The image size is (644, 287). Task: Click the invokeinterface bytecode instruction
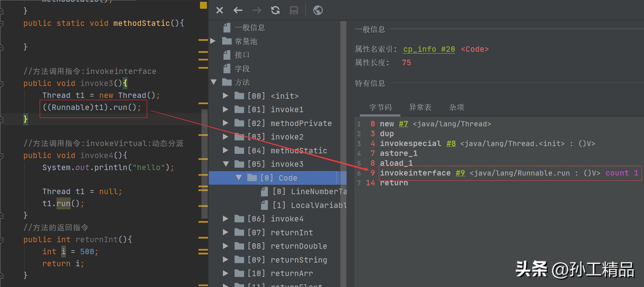(415, 173)
